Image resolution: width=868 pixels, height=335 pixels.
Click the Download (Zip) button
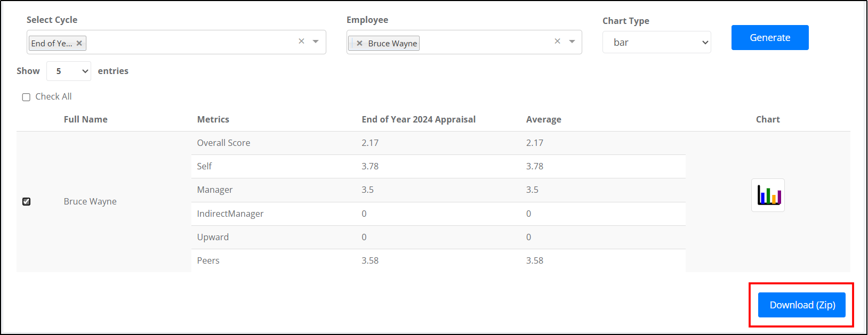[x=802, y=305]
